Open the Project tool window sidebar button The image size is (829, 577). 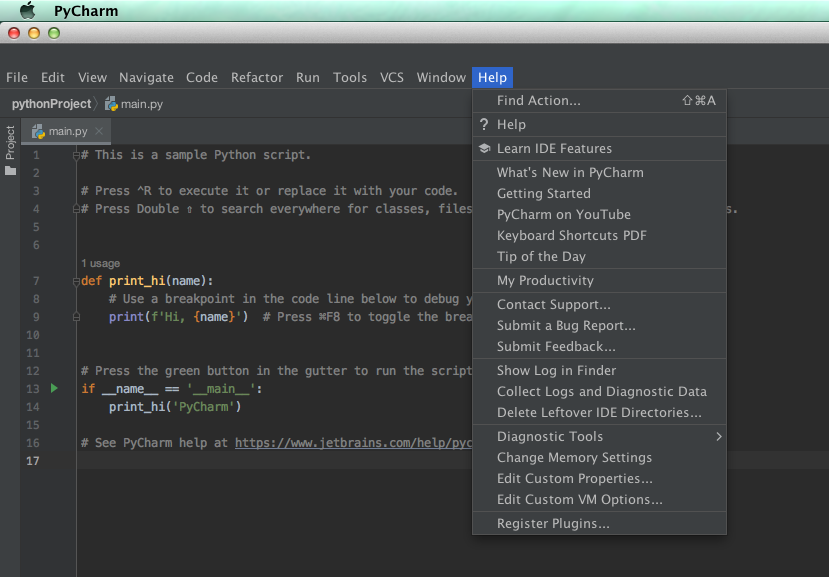[x=10, y=143]
